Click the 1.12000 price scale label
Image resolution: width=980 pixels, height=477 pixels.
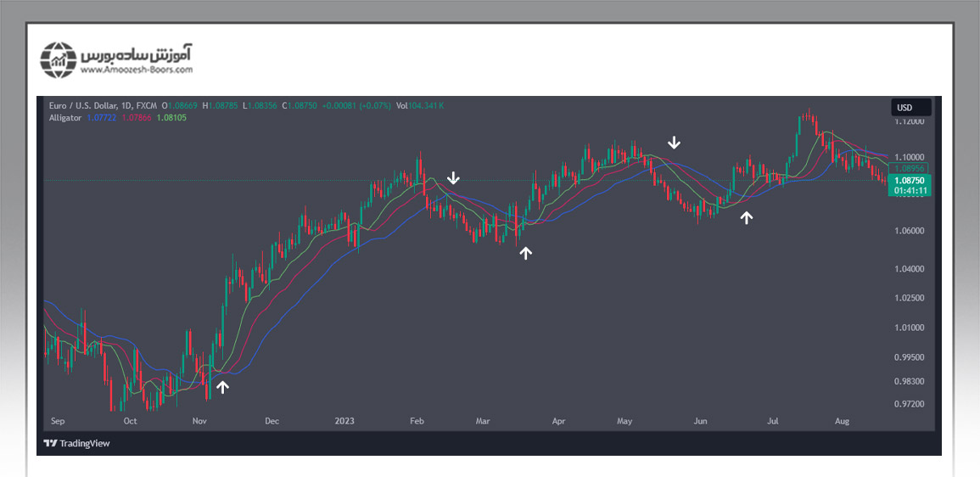coord(910,122)
